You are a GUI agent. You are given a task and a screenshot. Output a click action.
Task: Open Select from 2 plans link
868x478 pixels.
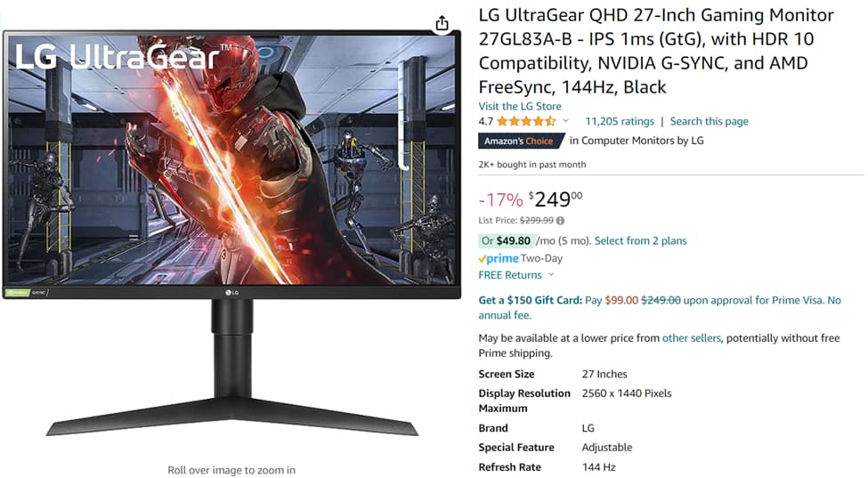click(640, 240)
